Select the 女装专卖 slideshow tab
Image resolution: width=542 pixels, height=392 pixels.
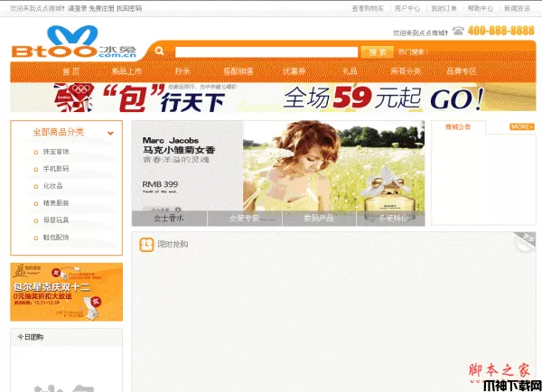pyautogui.click(x=245, y=218)
